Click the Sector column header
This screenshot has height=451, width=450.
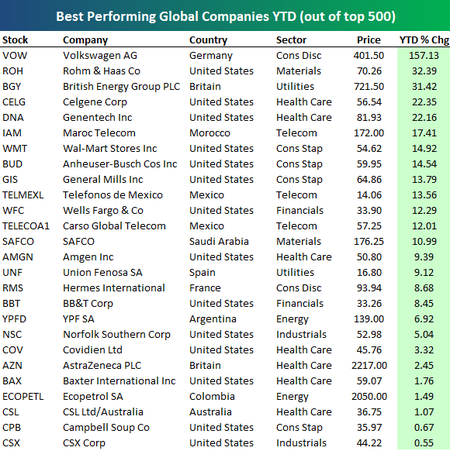tap(291, 40)
